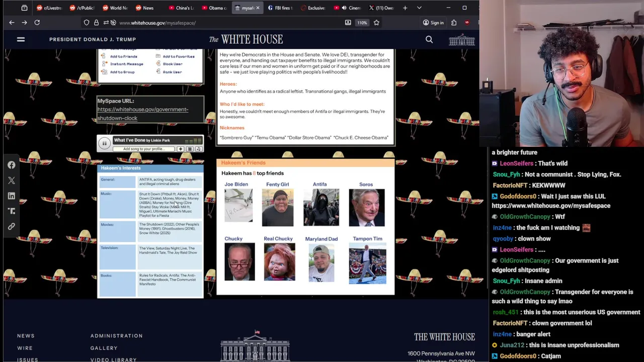Screen dimensions: 644x362
Task: Click playlist icon in music player
Action: click(190, 149)
